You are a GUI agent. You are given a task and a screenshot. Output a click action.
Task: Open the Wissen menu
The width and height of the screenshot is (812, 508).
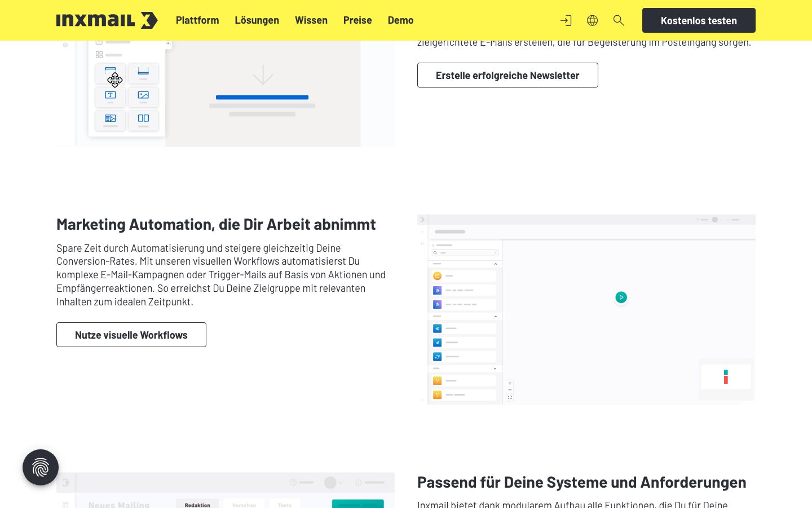311,20
